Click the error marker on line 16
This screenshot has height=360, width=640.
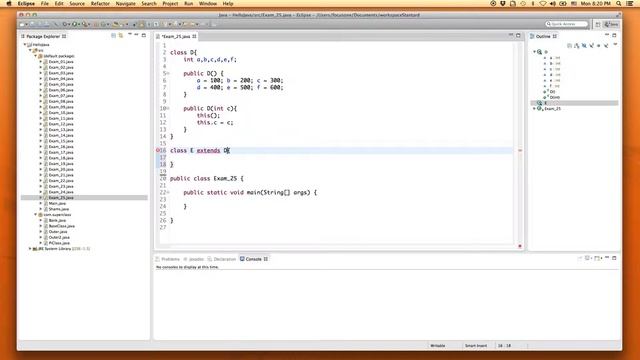[158, 150]
